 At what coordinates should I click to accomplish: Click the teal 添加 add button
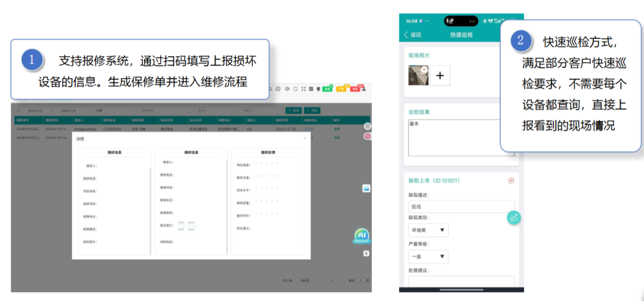(x=312, y=110)
